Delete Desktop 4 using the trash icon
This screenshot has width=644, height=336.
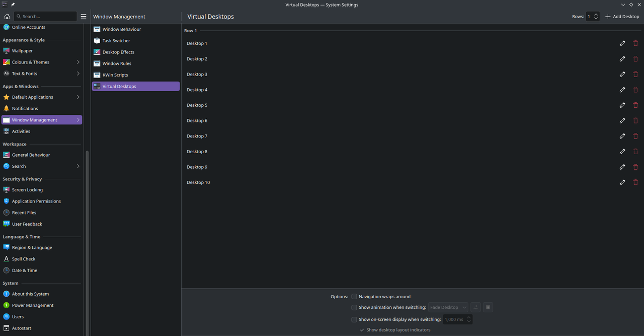[635, 90]
